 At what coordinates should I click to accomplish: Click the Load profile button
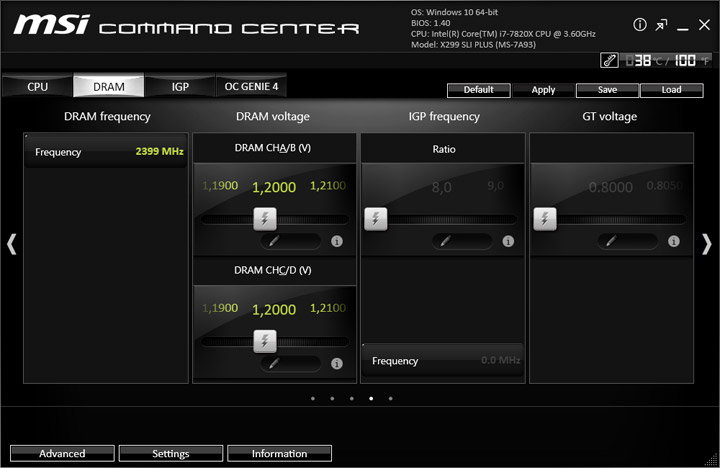pyautogui.click(x=671, y=90)
